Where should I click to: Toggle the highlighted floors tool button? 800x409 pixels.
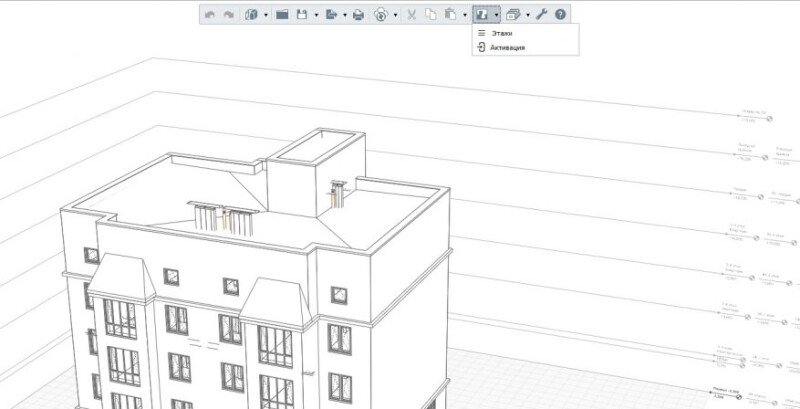(x=482, y=15)
